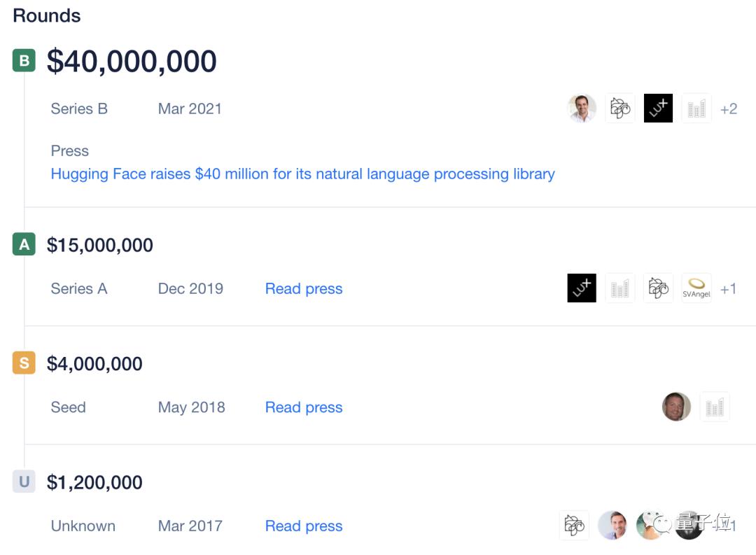Expand the +1 more investors in Series A

click(x=728, y=289)
